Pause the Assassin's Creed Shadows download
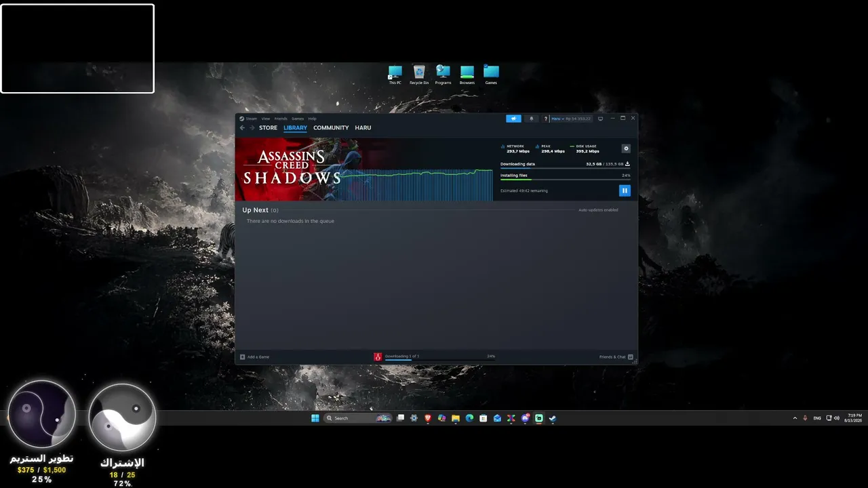The width and height of the screenshot is (868, 488). pyautogui.click(x=625, y=190)
